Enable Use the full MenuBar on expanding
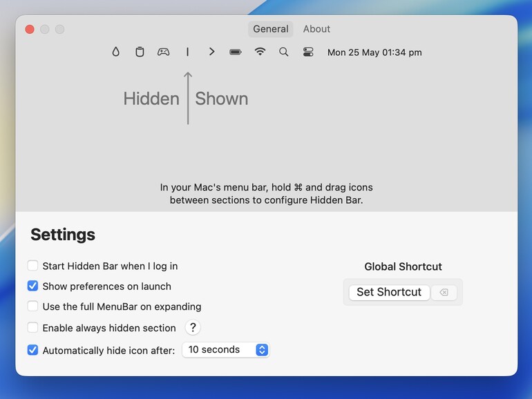 click(32, 306)
